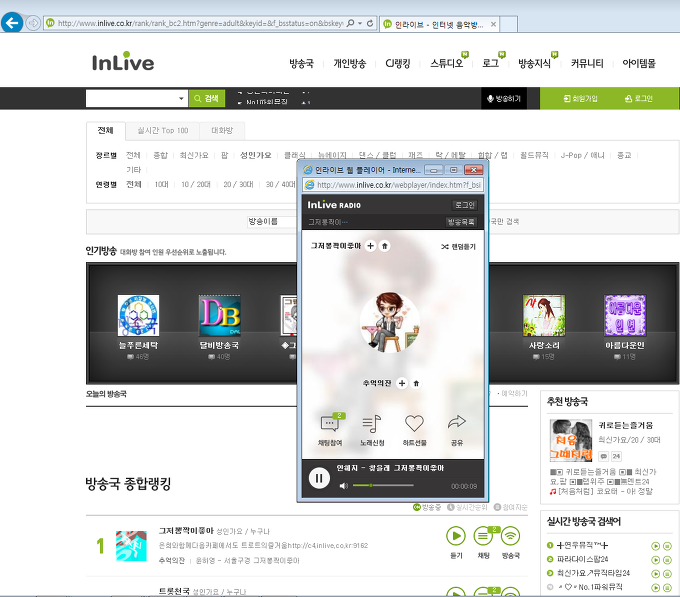
Task: Open rank 1 station 채팅 icon
Action: pos(483,536)
